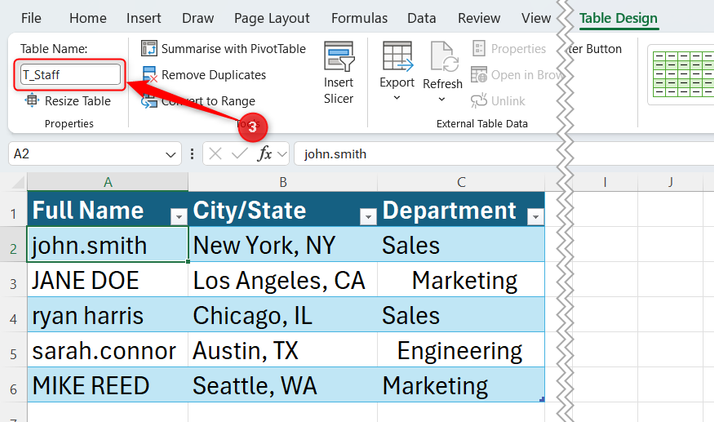Select column C header

(461, 182)
